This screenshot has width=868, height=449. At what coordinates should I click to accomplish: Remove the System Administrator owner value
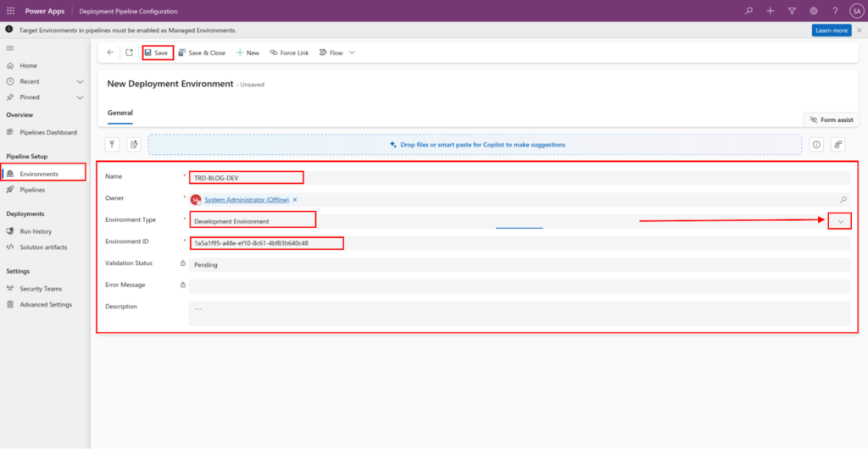coord(295,200)
